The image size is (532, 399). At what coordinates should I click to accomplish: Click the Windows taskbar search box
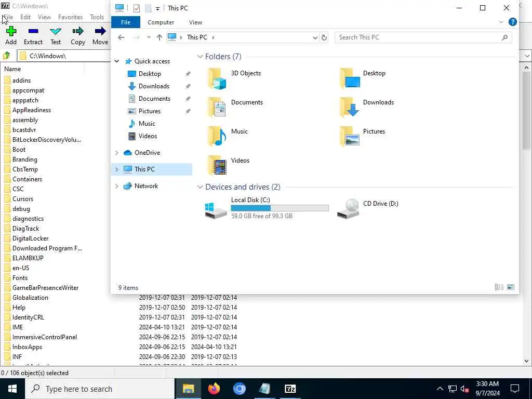point(99,389)
